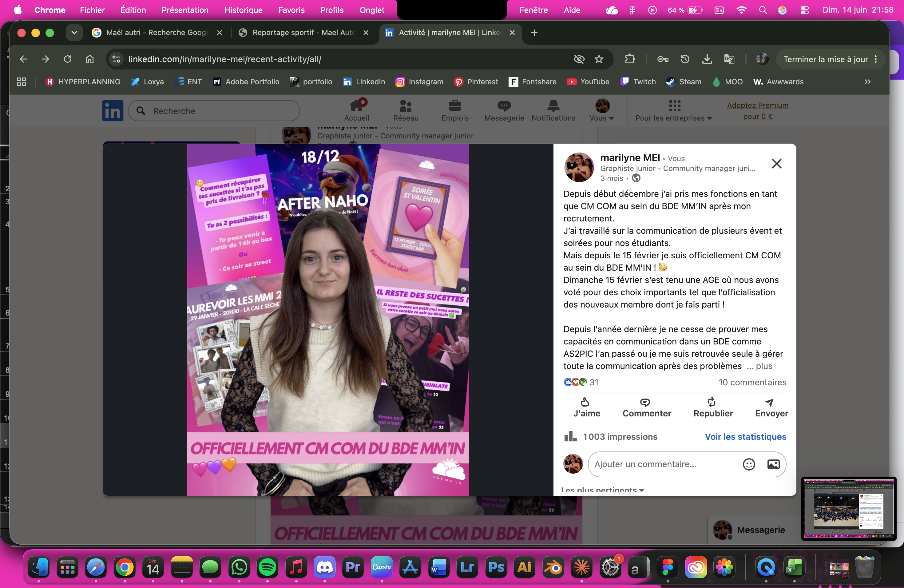Screen dimensions: 904x588
Task: Open the Profils menu
Action: (331, 10)
